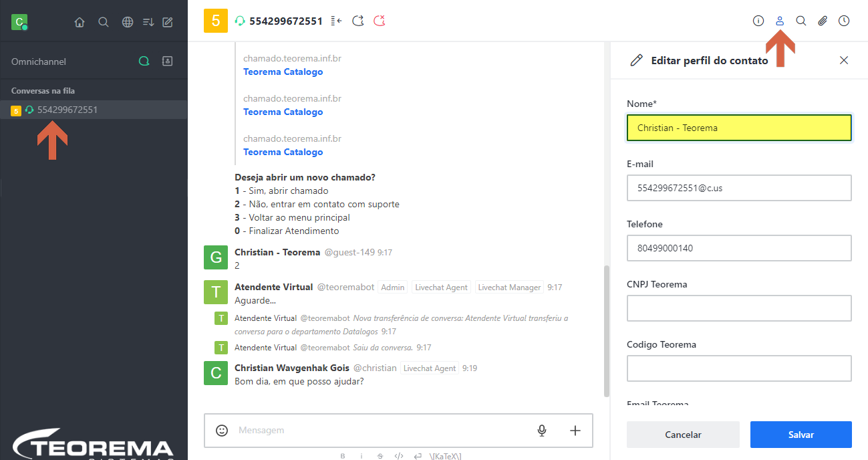Open the user avatar status menu
The height and width of the screenshot is (460, 868).
coord(19,22)
